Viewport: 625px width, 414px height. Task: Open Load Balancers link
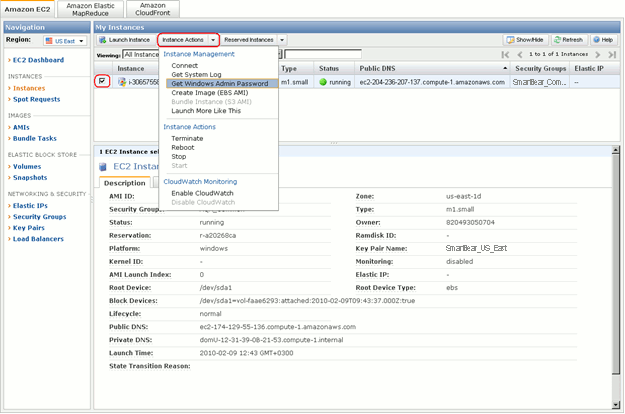point(38,239)
